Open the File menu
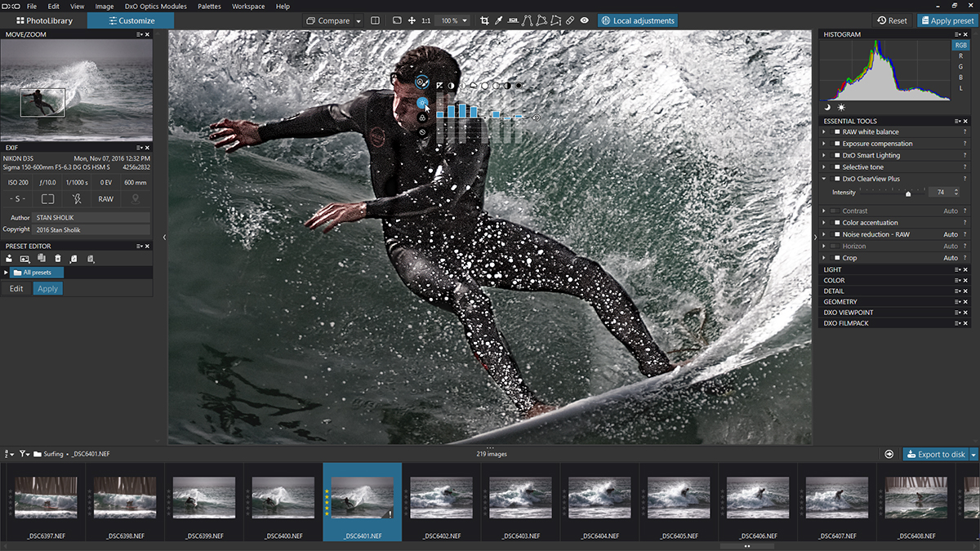Image resolution: width=980 pixels, height=551 pixels. point(32,7)
